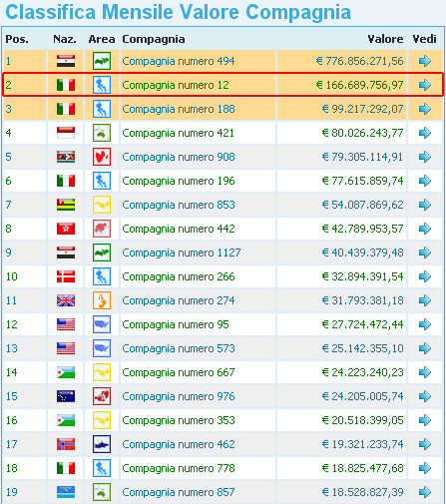Select the dark blue area icon in row 17
446x504 pixels.
click(x=102, y=444)
